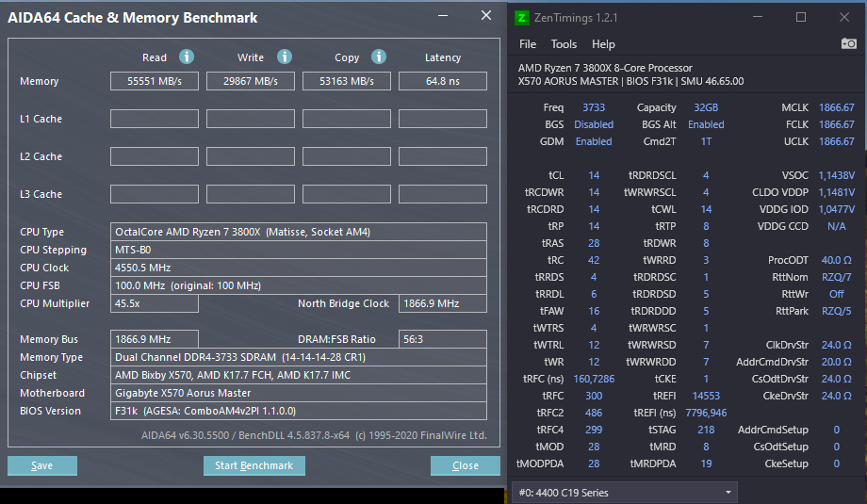Minimize the AIDA64 benchmark window

coord(443,15)
